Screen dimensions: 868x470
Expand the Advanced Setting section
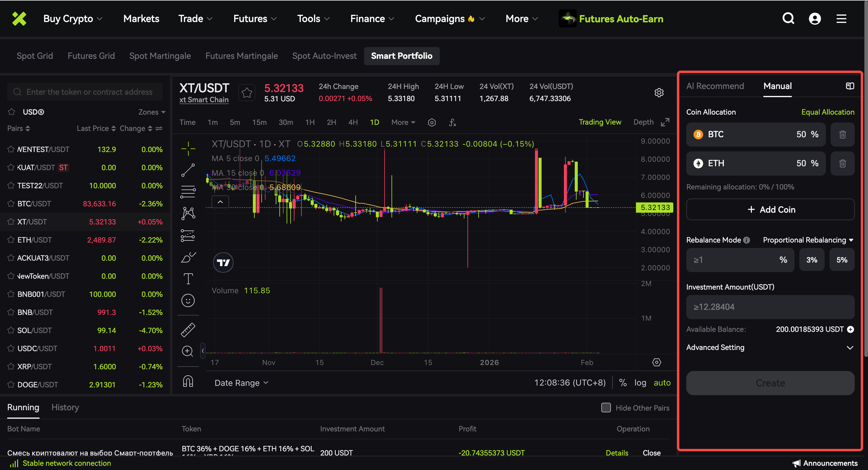pyautogui.click(x=770, y=348)
